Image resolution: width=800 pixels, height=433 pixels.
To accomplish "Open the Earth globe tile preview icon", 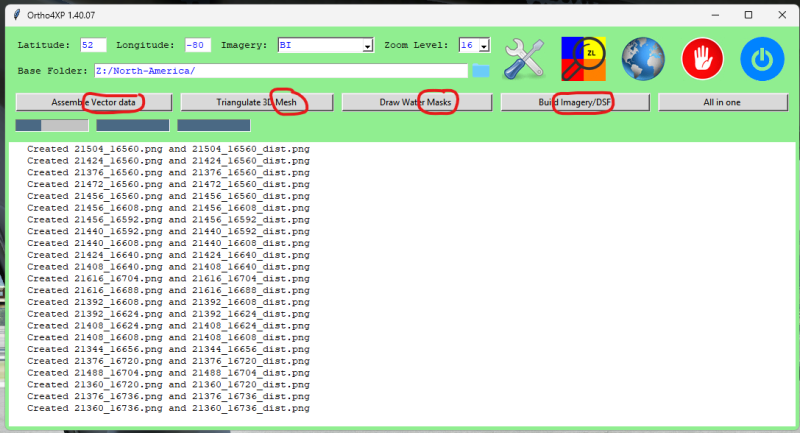I will [x=643, y=60].
